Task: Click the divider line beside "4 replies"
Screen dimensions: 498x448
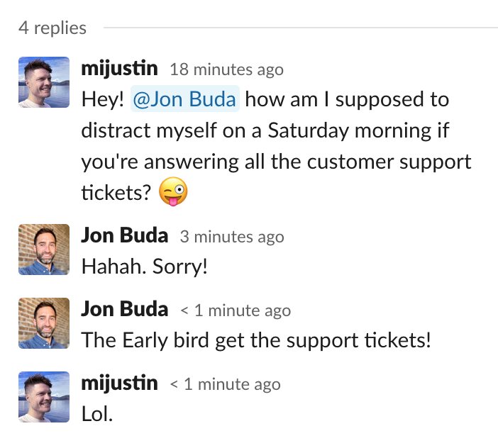Action: (x=298, y=28)
